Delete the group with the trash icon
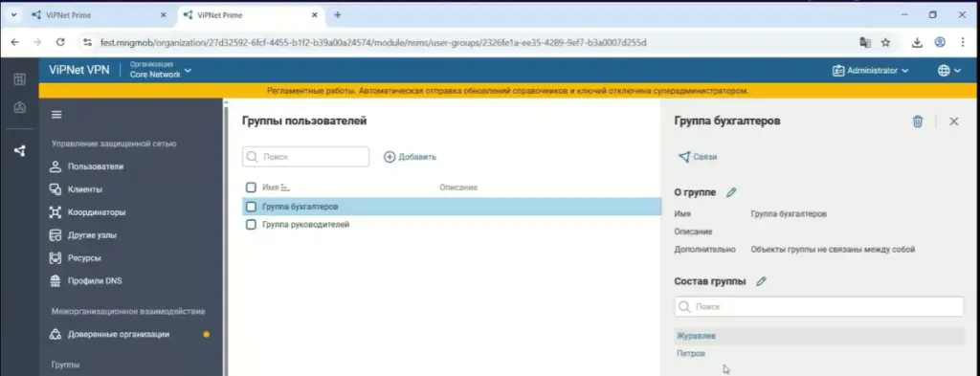This screenshot has width=980, height=376. 918,122
